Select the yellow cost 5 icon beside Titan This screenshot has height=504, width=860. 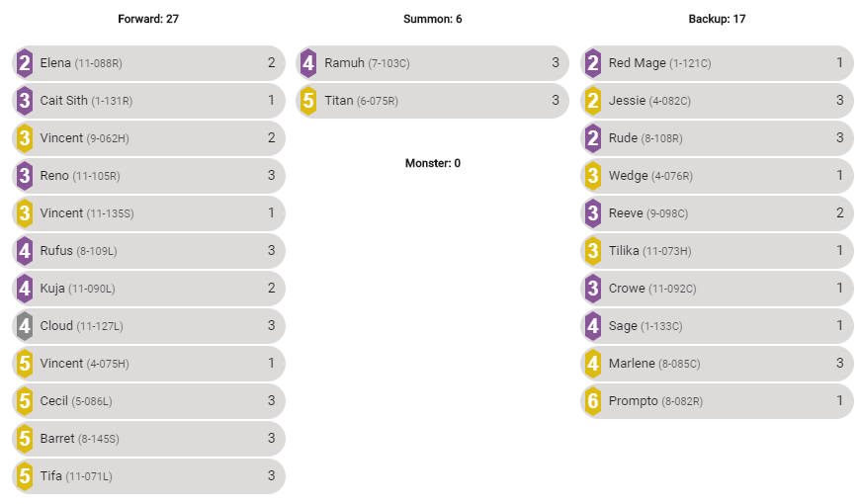pos(308,101)
